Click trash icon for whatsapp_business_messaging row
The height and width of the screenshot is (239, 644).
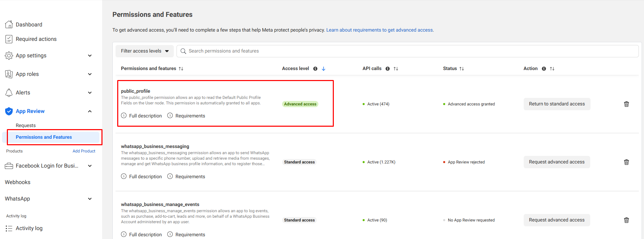click(x=626, y=162)
